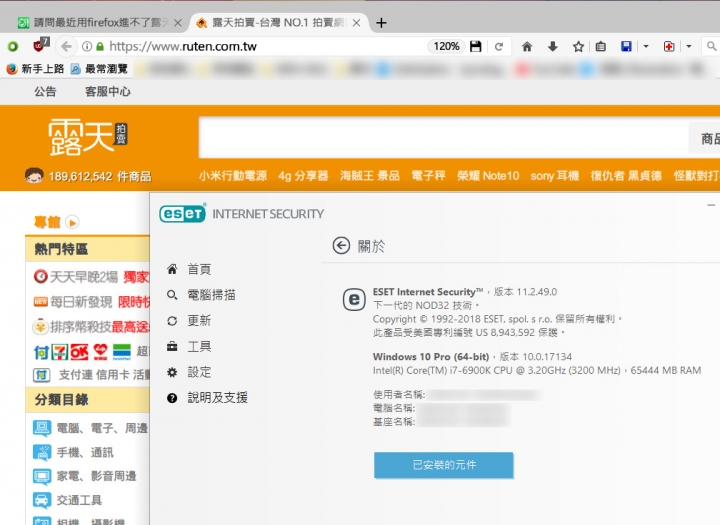Image resolution: width=720 pixels, height=525 pixels.
Task: Click the Firefox back arrow button
Action: click(67, 46)
